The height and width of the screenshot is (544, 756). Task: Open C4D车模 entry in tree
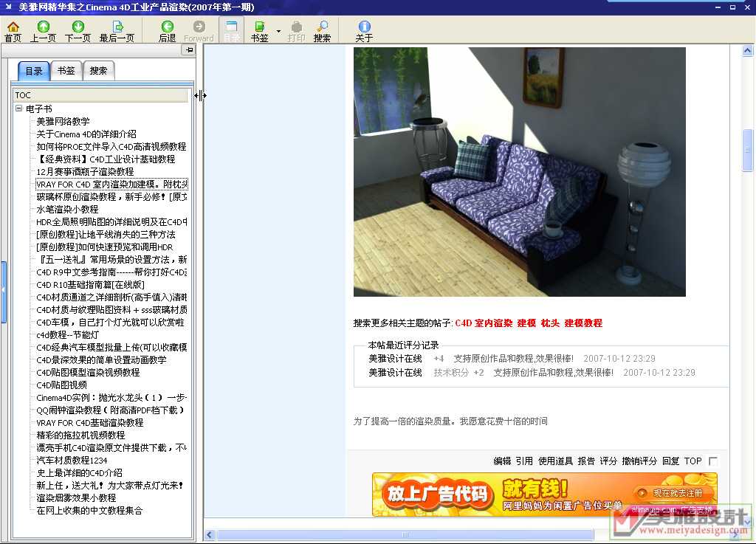point(111,322)
